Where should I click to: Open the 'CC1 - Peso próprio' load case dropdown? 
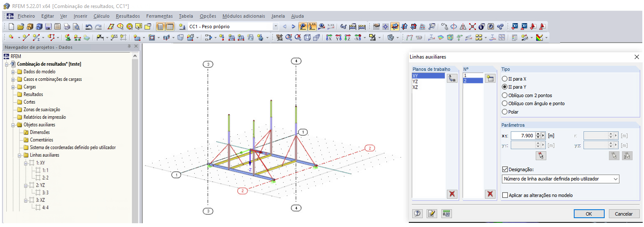(x=276, y=27)
